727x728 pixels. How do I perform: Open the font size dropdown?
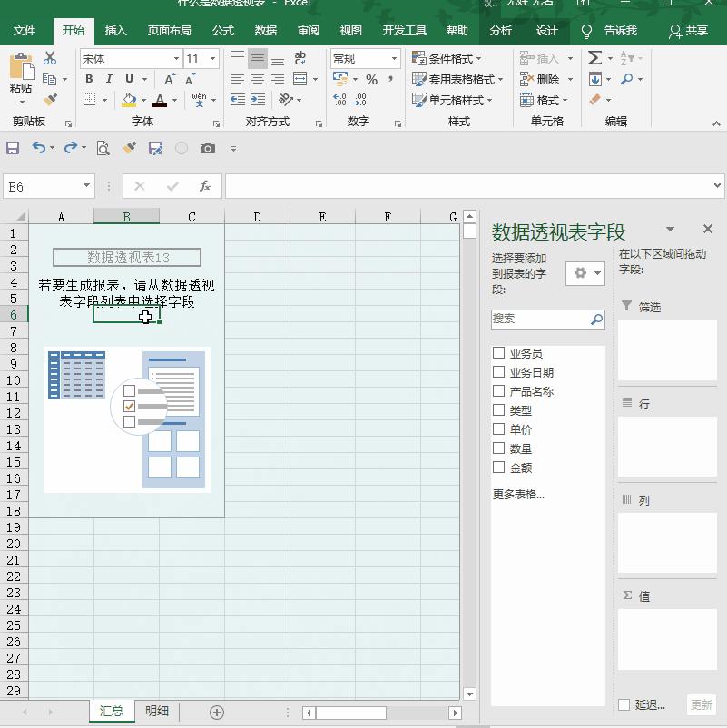211,58
